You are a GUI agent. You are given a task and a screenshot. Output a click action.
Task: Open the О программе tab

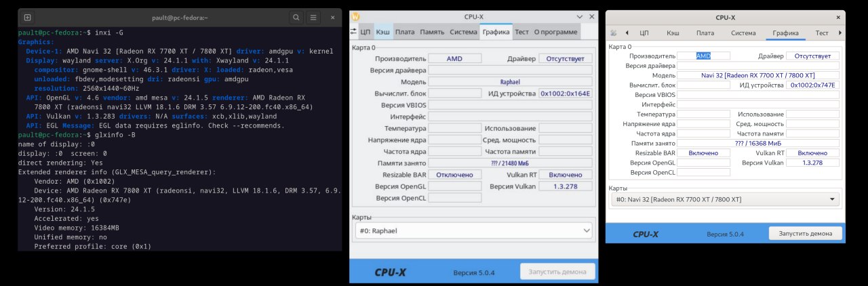point(555,32)
